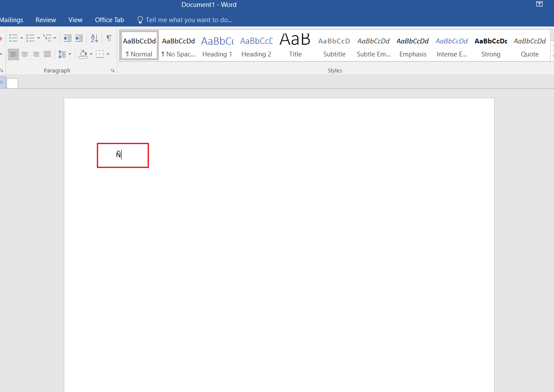Screen dimensions: 554x392
Task: Toggle show/hide paragraph marks
Action: point(109,38)
